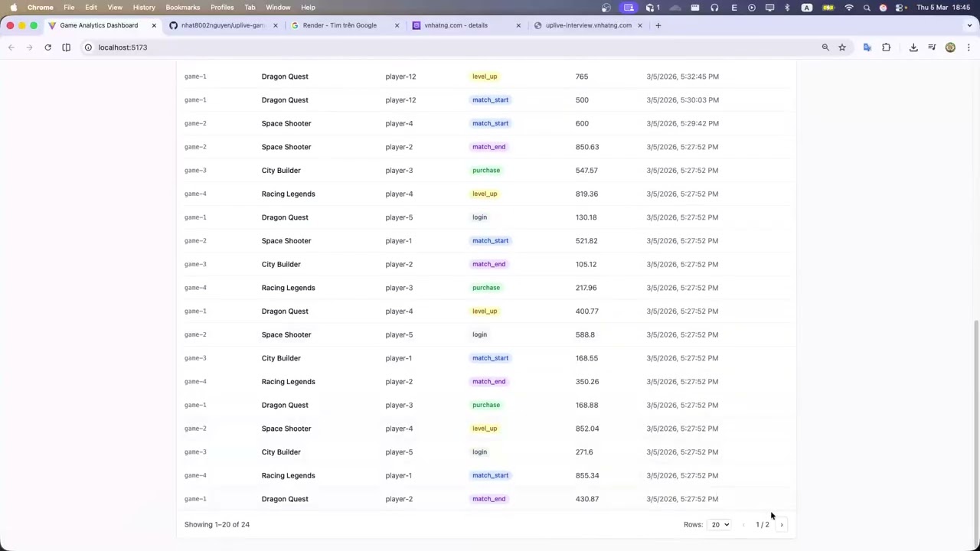
Task: Bookmark this page with the star
Action: [x=842, y=47]
